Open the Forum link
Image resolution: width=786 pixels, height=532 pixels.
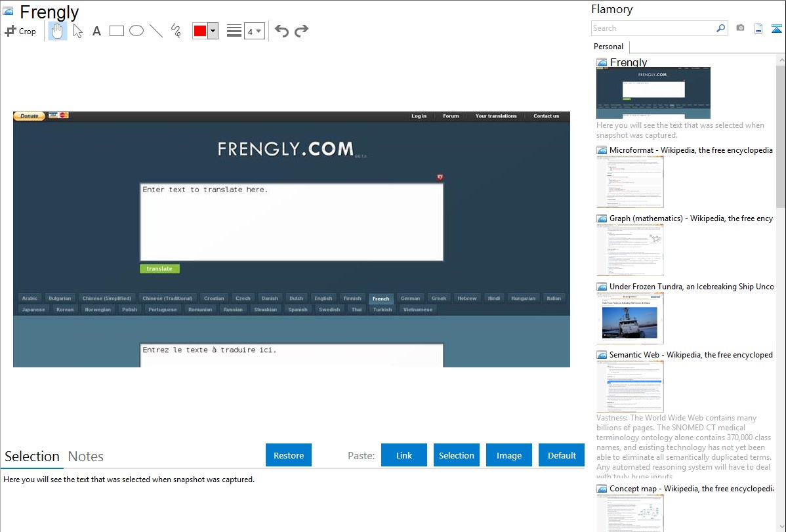coord(451,116)
